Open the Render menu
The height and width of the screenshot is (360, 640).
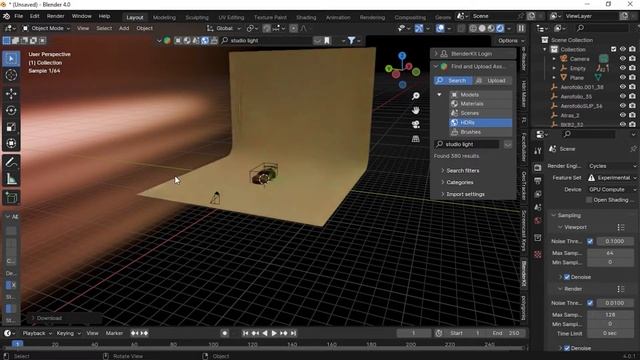coord(56,16)
